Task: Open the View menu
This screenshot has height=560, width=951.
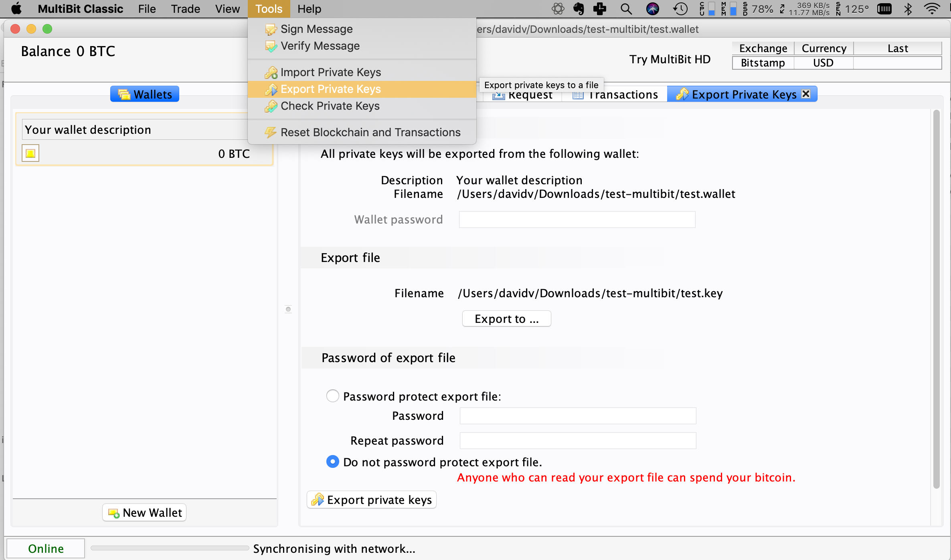Action: coord(227,9)
